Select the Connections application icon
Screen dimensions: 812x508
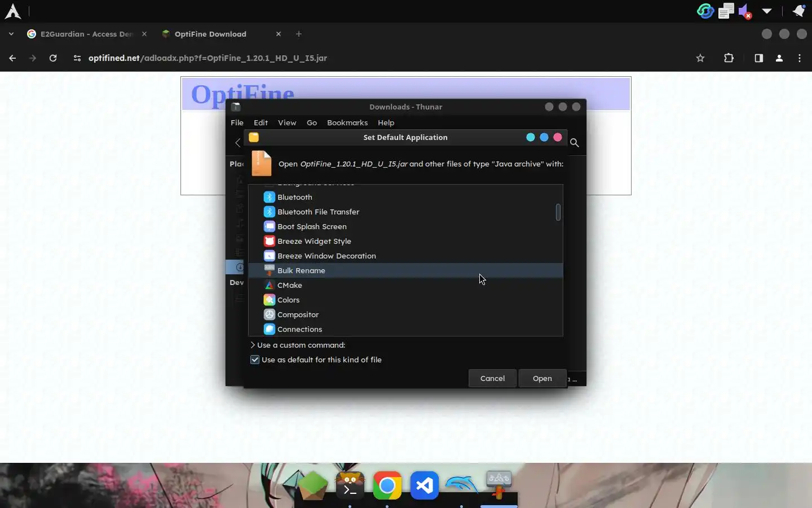(270, 329)
